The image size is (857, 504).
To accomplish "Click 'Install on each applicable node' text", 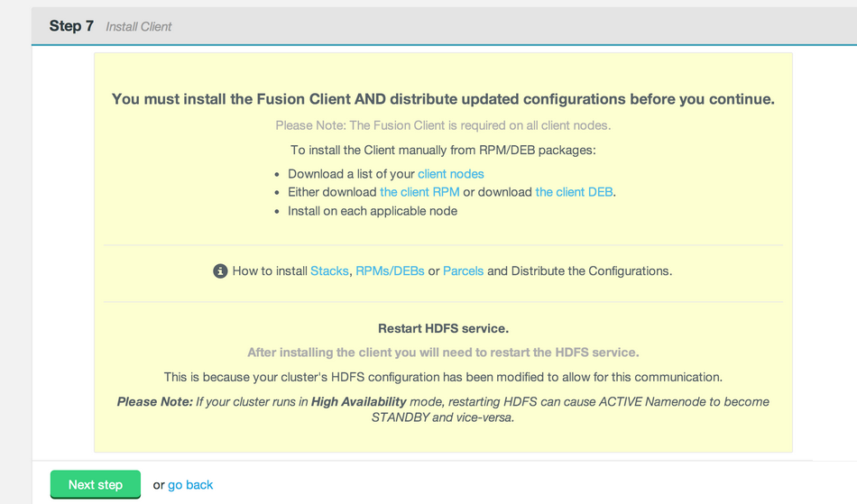I will (x=373, y=211).
